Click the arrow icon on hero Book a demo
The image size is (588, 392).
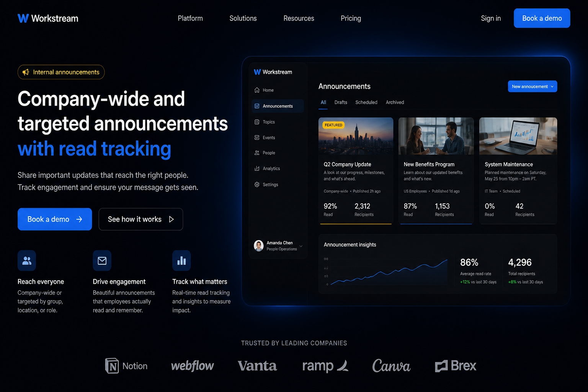tap(79, 219)
